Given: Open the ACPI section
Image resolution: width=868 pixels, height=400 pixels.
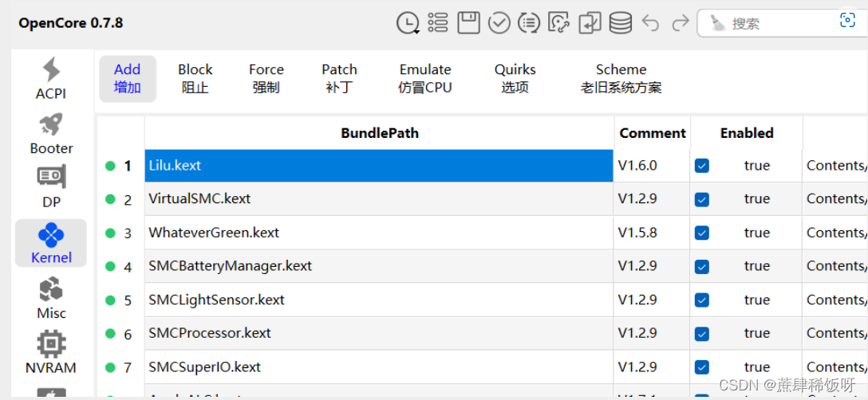Looking at the screenshot, I should tap(51, 79).
